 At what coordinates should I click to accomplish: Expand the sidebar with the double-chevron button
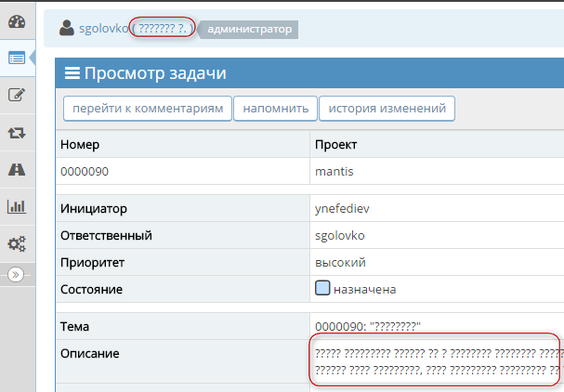pos(16,275)
